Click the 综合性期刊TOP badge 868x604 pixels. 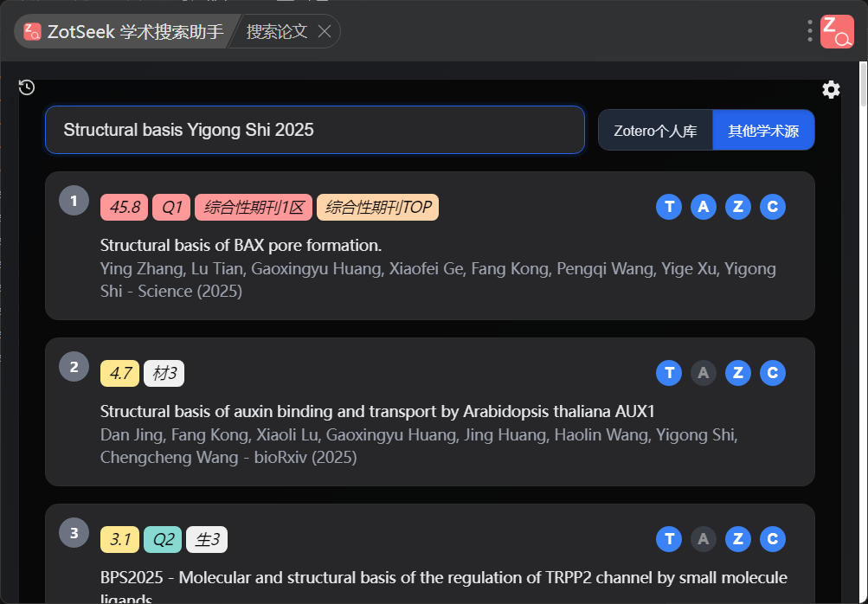(x=377, y=207)
